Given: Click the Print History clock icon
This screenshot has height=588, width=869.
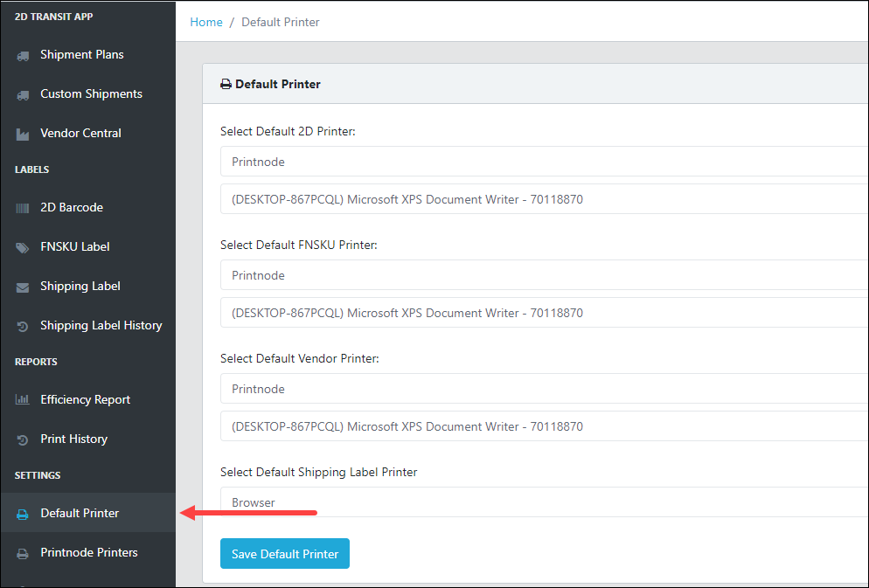Looking at the screenshot, I should pos(23,439).
